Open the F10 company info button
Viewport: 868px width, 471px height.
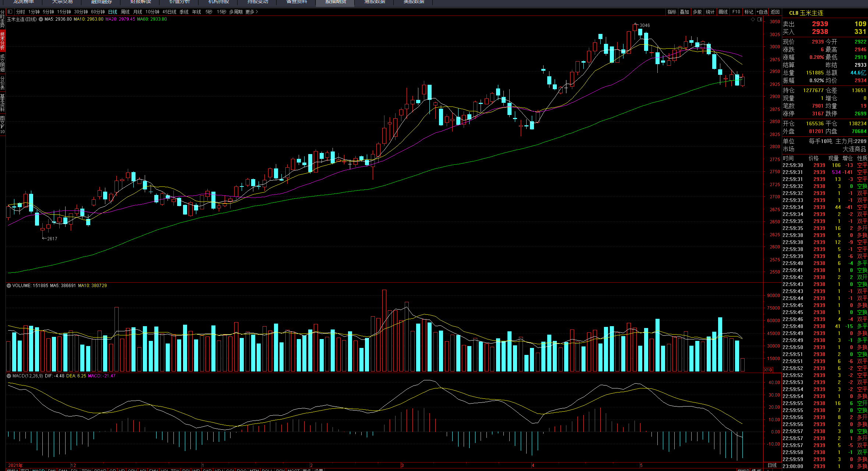coord(736,12)
